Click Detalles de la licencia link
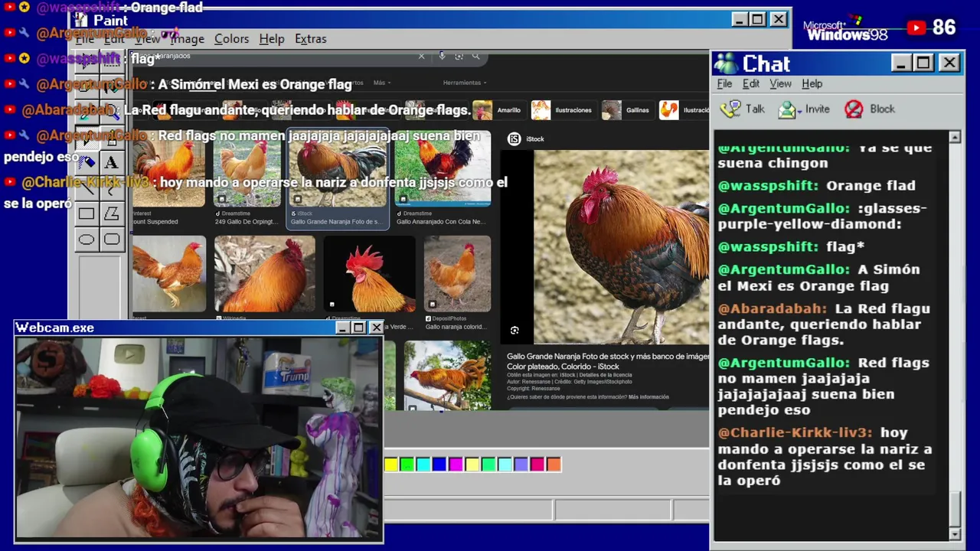This screenshot has width=980, height=551. [x=605, y=375]
